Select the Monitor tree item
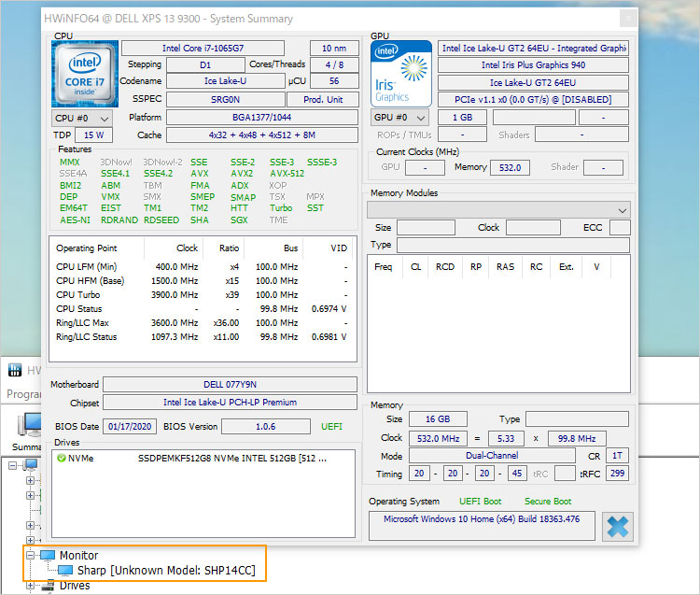 78,555
